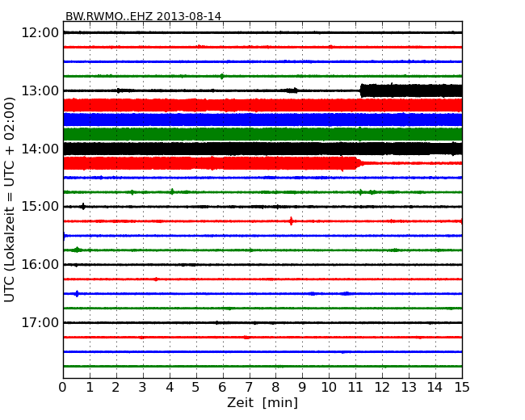Select x-axis tick label 9
The width and height of the screenshot is (525, 420).
click(302, 388)
